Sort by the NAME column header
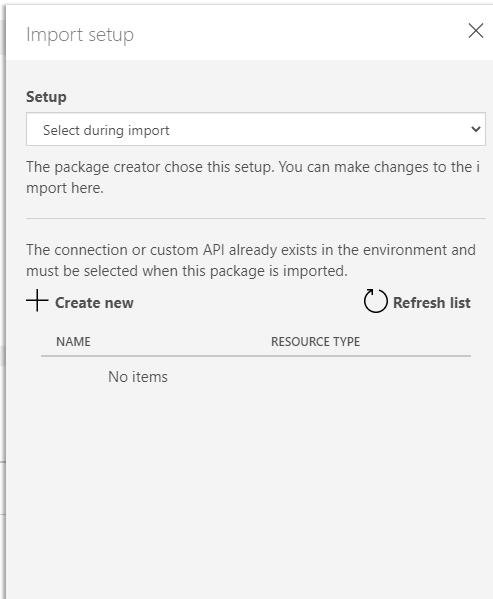 click(x=73, y=342)
